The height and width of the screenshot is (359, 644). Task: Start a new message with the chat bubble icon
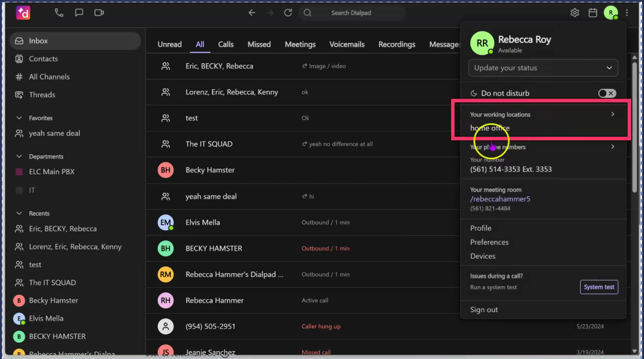79,13
